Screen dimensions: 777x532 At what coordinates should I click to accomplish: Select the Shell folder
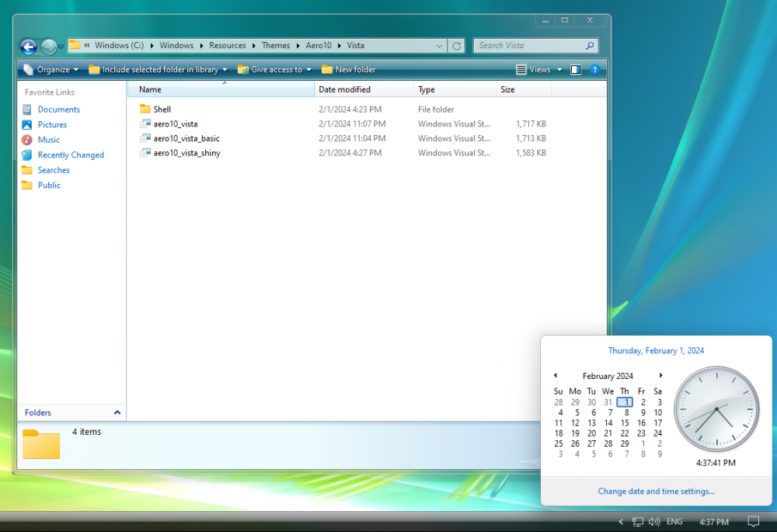pos(162,110)
